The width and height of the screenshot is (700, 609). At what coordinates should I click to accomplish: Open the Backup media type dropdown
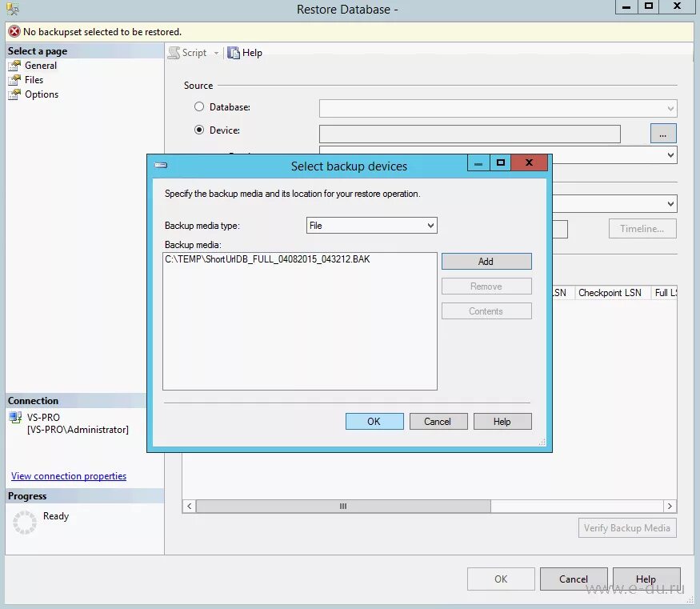pyautogui.click(x=371, y=226)
